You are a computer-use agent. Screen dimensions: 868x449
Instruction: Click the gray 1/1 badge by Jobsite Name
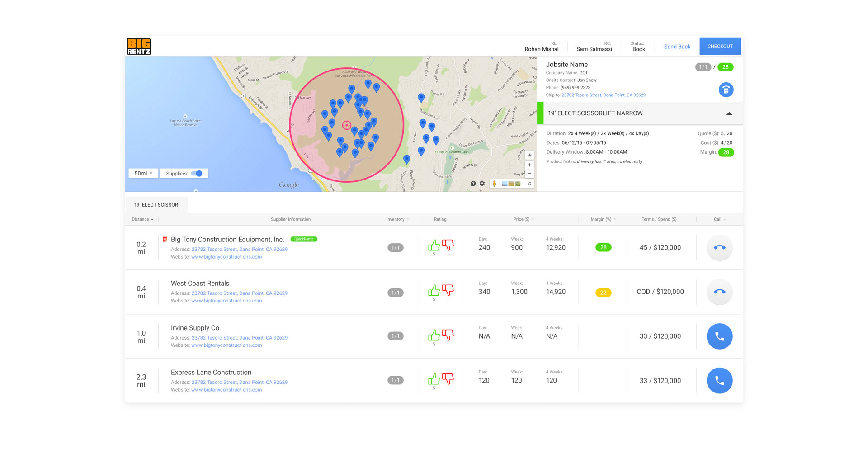703,67
